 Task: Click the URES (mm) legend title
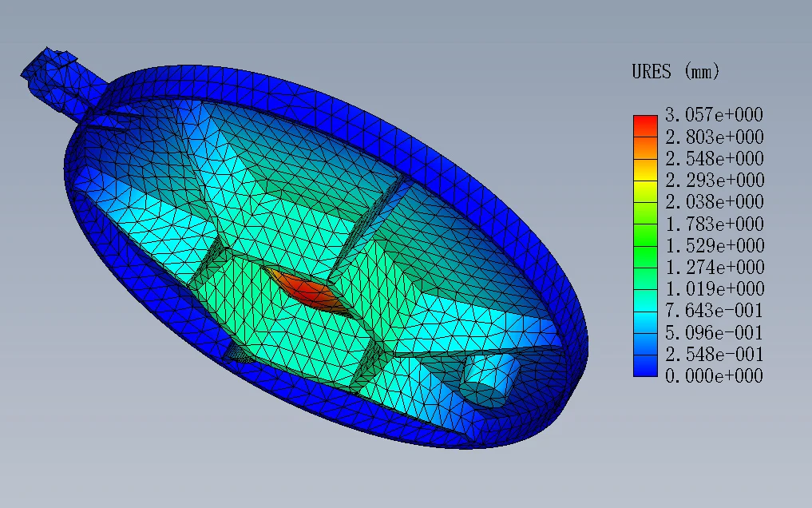(675, 71)
